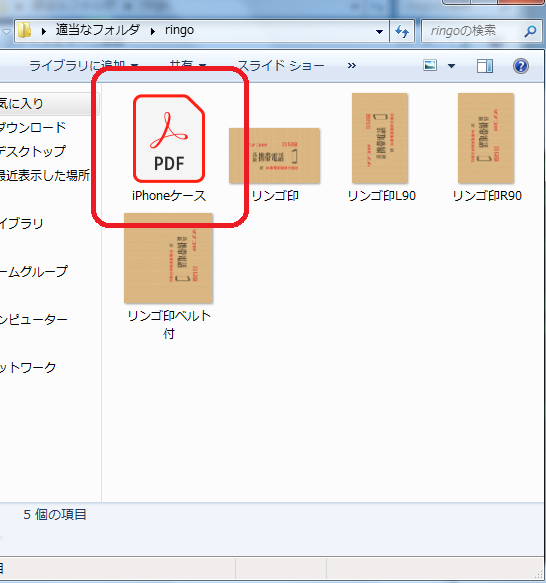Select the iPhoneケース PDF file icon

coord(169,138)
